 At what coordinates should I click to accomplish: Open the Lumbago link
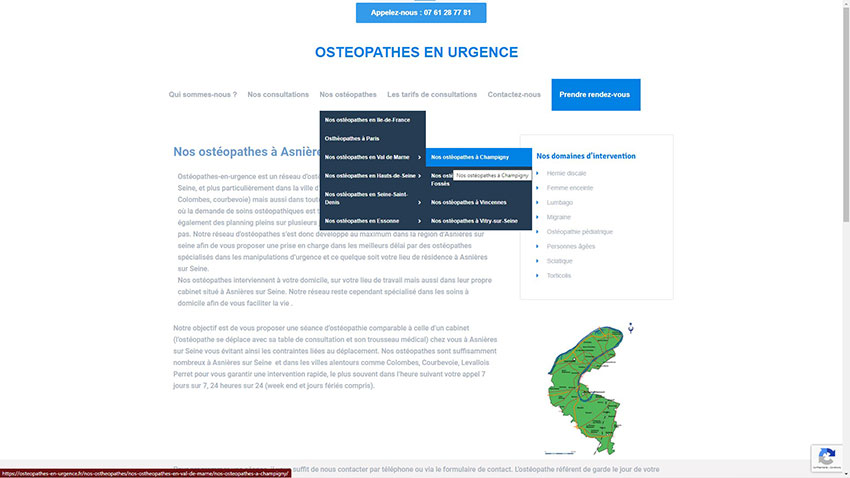pos(560,202)
